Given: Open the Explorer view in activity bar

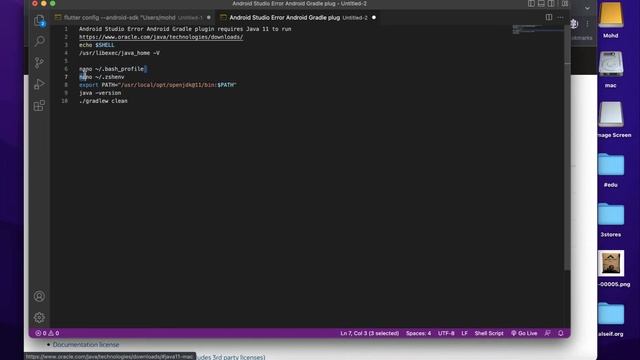Looking at the screenshot, I should tap(39, 20).
